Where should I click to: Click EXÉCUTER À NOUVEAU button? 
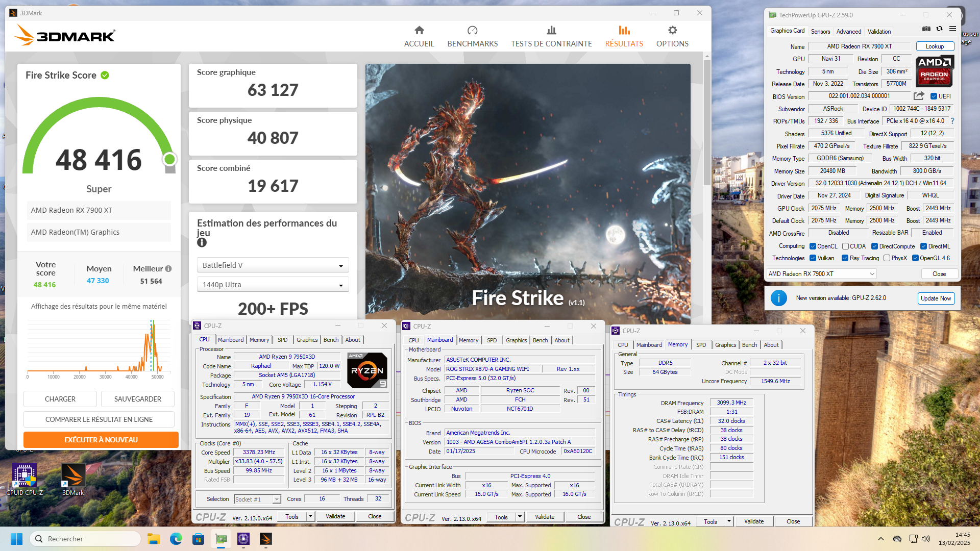coord(101,440)
